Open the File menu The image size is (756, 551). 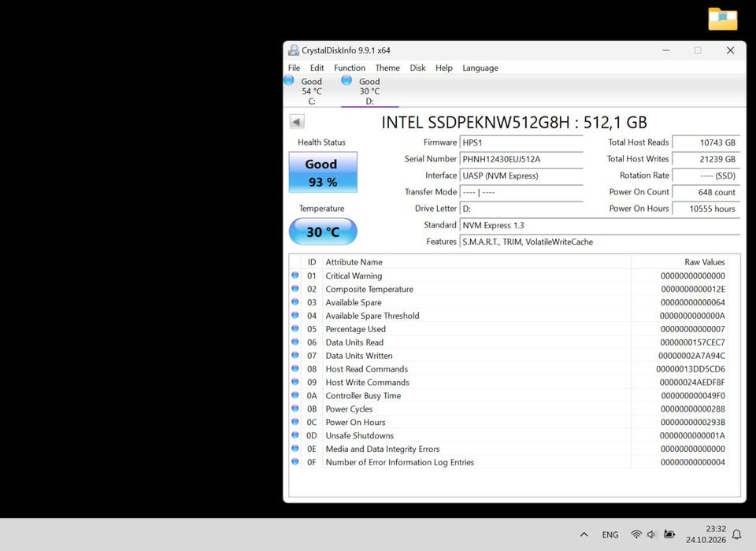[294, 68]
